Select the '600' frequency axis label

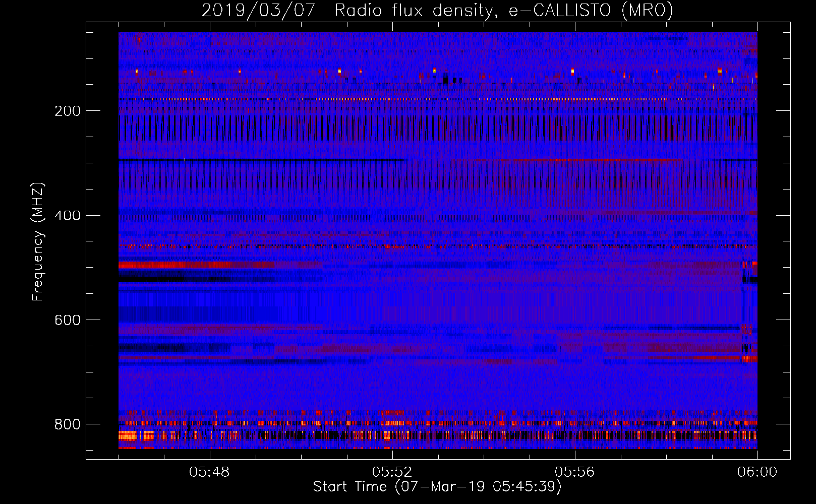68,321
